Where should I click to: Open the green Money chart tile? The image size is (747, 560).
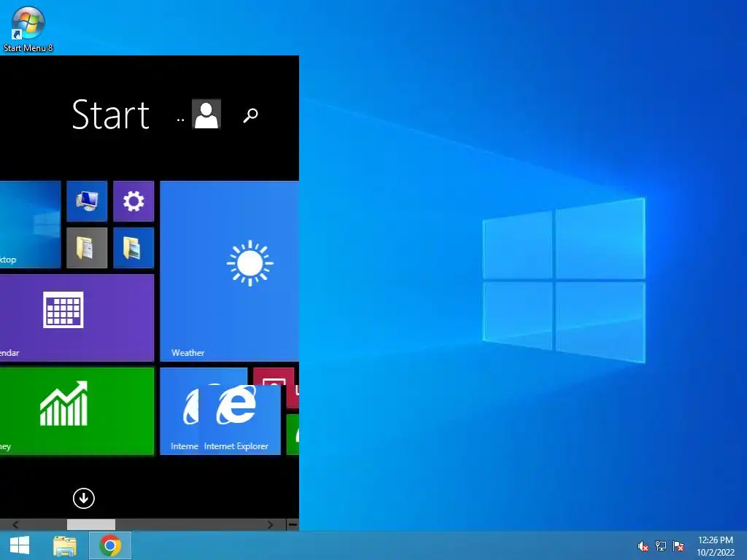(x=77, y=411)
